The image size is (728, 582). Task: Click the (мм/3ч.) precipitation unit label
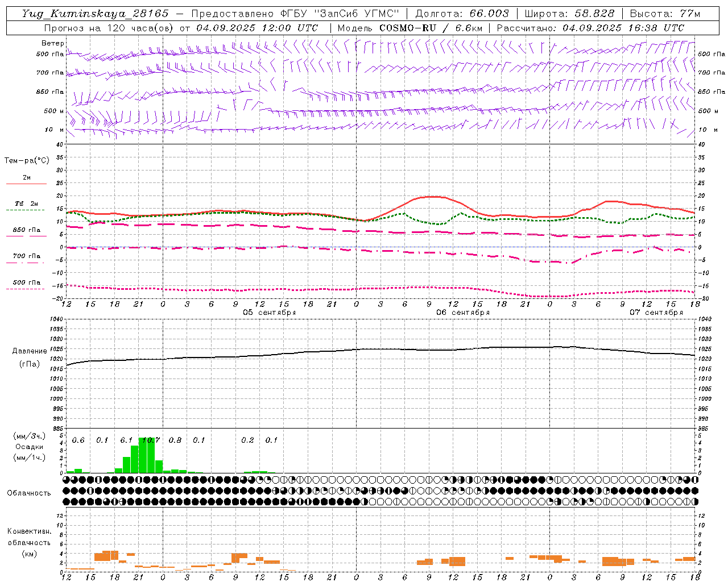[x=29, y=436]
